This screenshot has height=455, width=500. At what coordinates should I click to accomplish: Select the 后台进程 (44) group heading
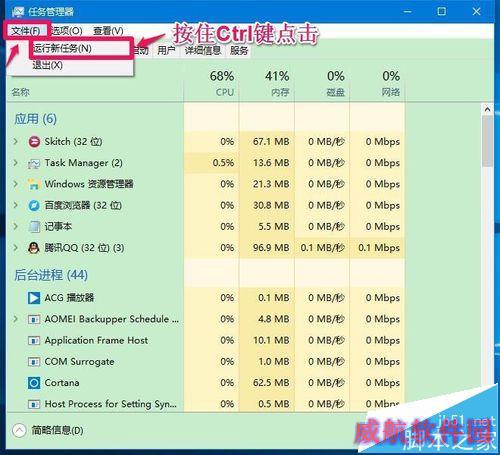pyautogui.click(x=51, y=275)
